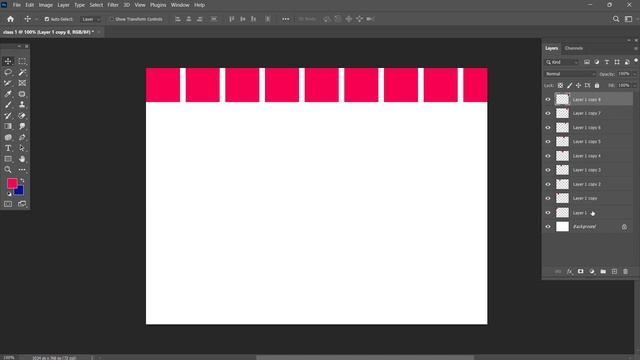Open the Layers panel menu
This screenshot has height=360, width=640.
point(636,48)
